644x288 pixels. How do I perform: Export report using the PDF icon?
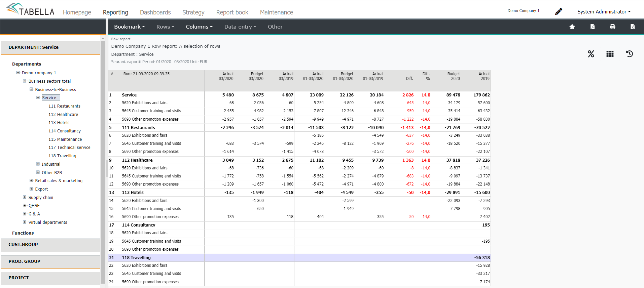[593, 27]
